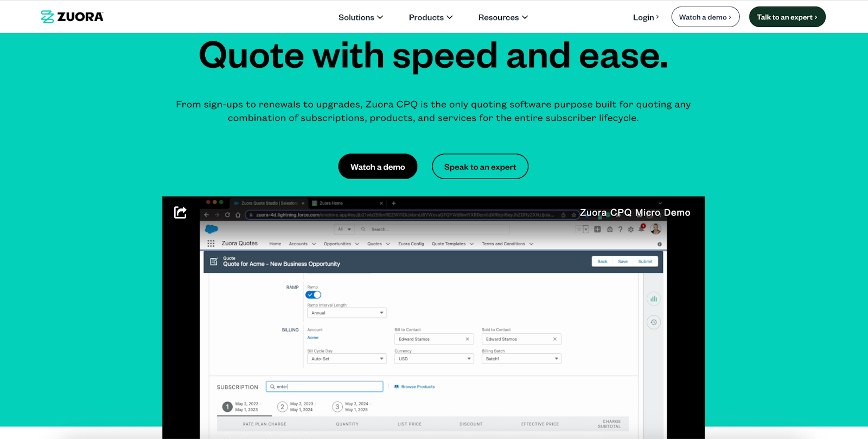The width and height of the screenshot is (868, 439).
Task: Open a new browser tab with plus icon
Action: [394, 203]
